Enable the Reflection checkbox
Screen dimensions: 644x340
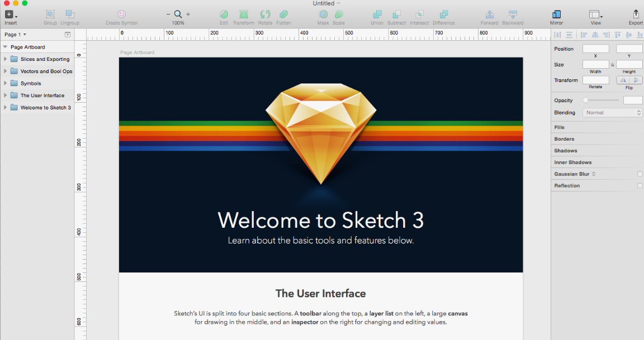[640, 186]
